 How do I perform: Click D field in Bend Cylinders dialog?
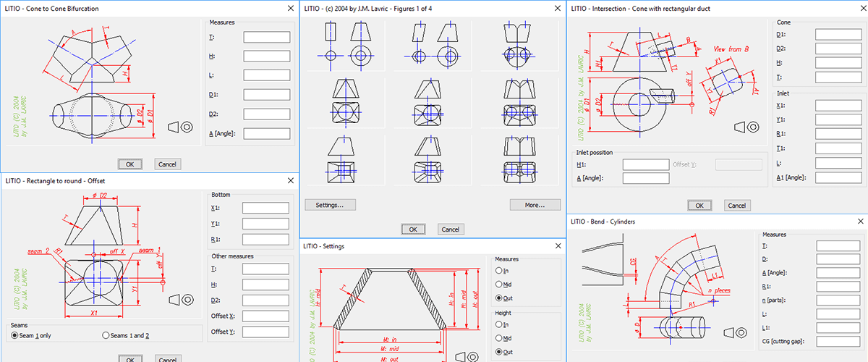[x=838, y=260]
